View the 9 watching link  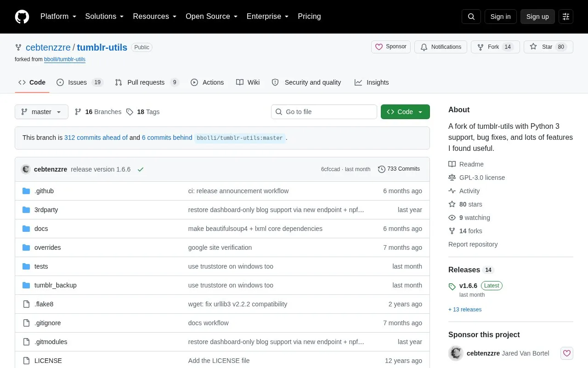point(469,218)
